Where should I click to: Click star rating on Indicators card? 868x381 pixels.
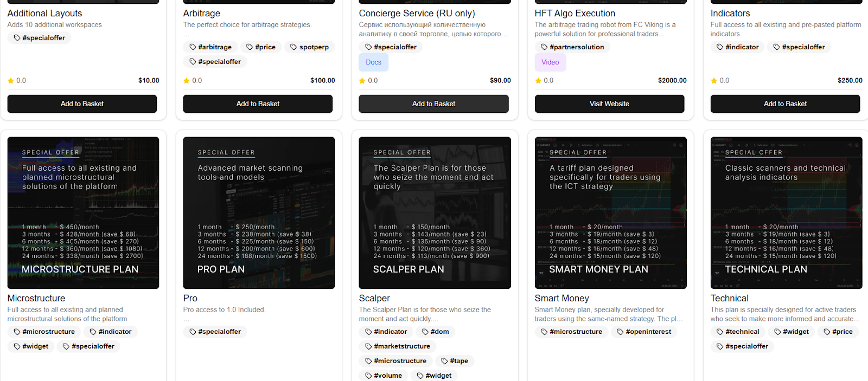tap(720, 81)
